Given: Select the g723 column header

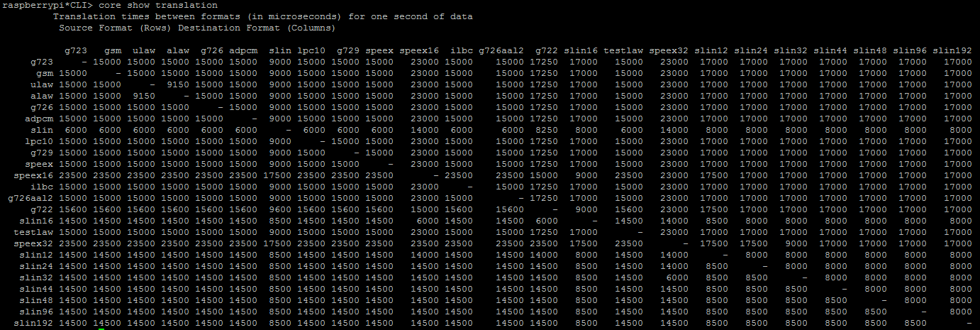Looking at the screenshot, I should click(x=76, y=50).
